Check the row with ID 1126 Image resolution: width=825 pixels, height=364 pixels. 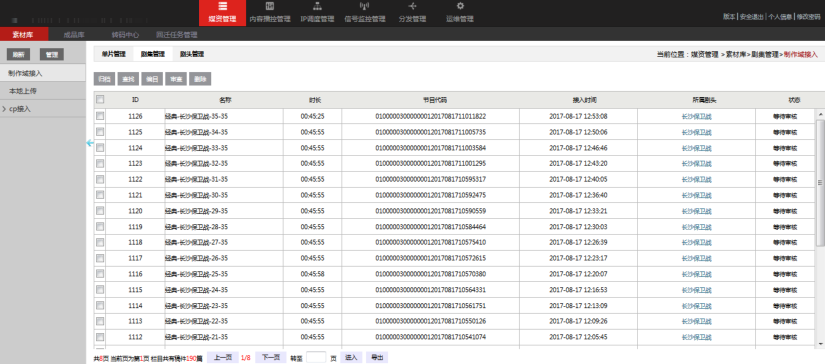[100, 116]
